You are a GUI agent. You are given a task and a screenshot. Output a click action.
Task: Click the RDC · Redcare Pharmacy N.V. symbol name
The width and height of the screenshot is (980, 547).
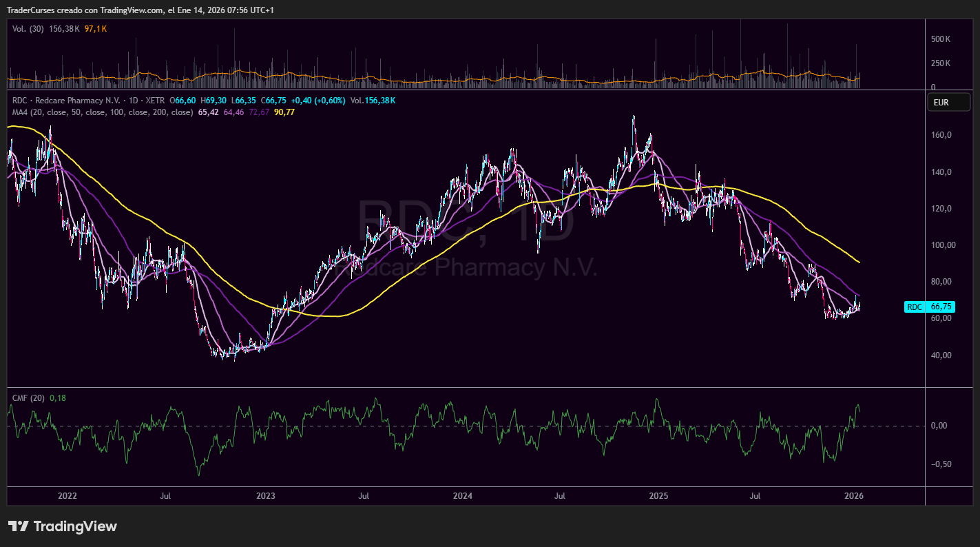[x=65, y=100]
